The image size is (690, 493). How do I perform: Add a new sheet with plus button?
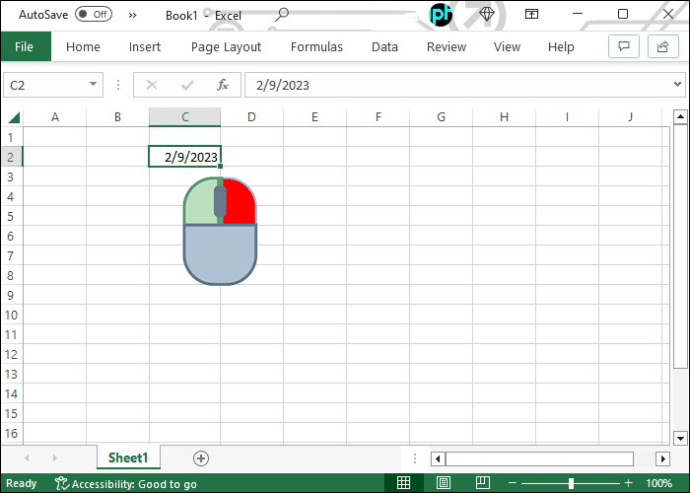[201, 458]
